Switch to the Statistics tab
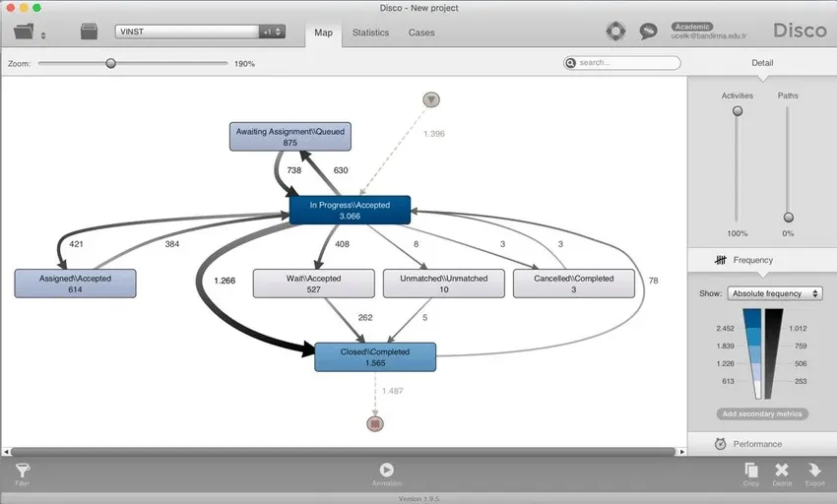837x504 pixels. [370, 32]
